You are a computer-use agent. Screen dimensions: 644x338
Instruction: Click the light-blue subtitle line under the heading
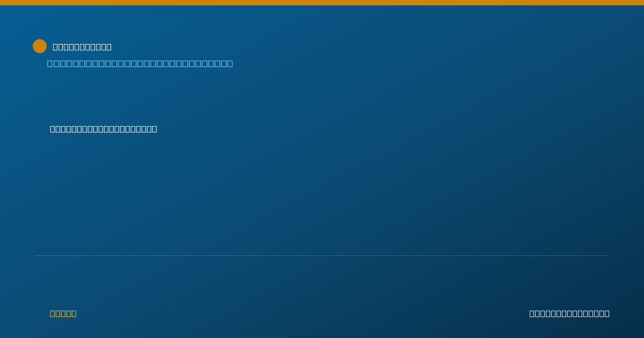[x=140, y=63]
